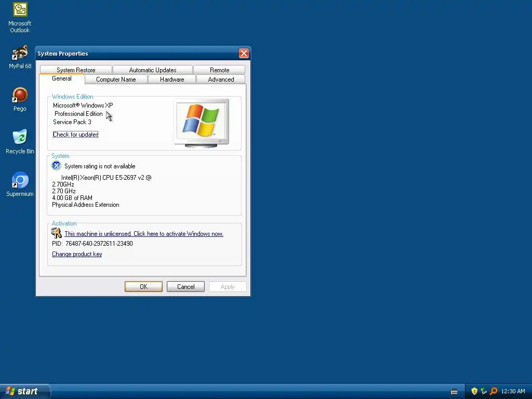This screenshot has width=532, height=399.
Task: Open the Advanced tab
Action: coord(221,79)
